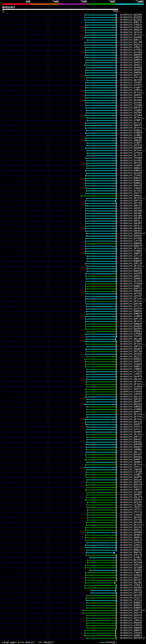This screenshot has height=644, width=146.
Task: Select the label UniRef100_B9FMC4
Action: coord(131,108)
